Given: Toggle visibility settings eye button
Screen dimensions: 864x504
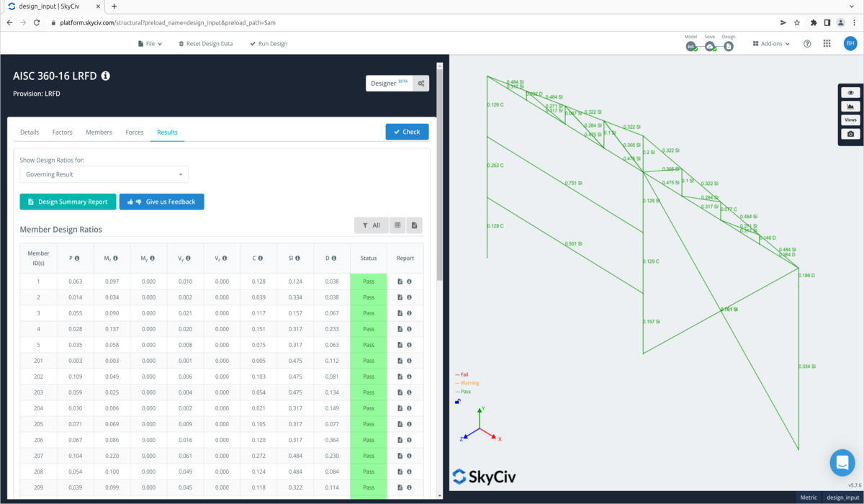Looking at the screenshot, I should 850,93.
